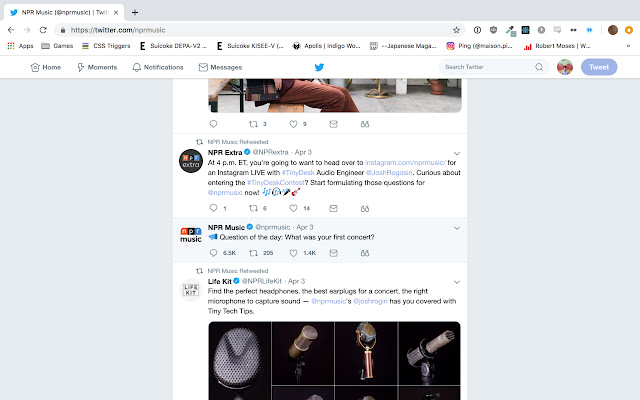This screenshot has width=640, height=400.
Task: Open the seated person photo in top tweet
Action: [x=335, y=96]
